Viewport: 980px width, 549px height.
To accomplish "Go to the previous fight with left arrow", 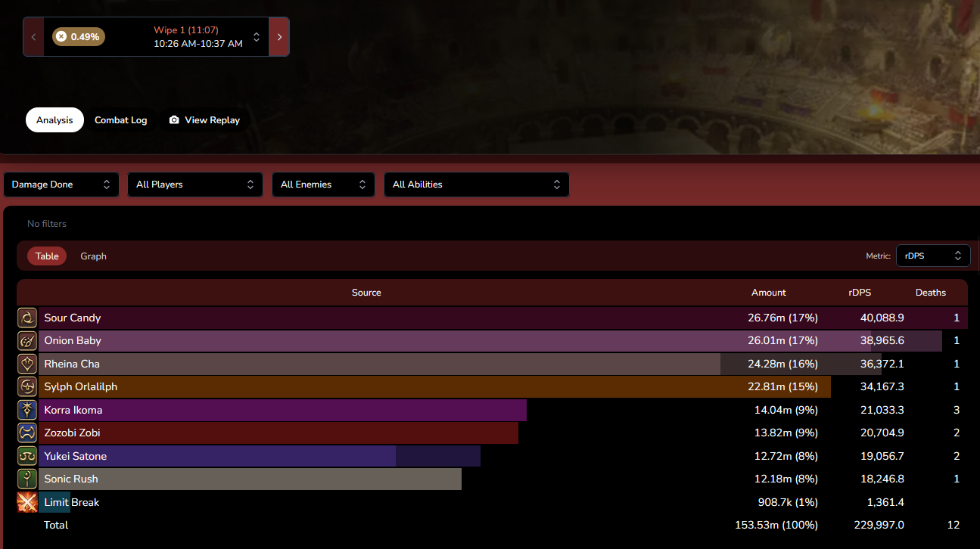I will pyautogui.click(x=33, y=37).
